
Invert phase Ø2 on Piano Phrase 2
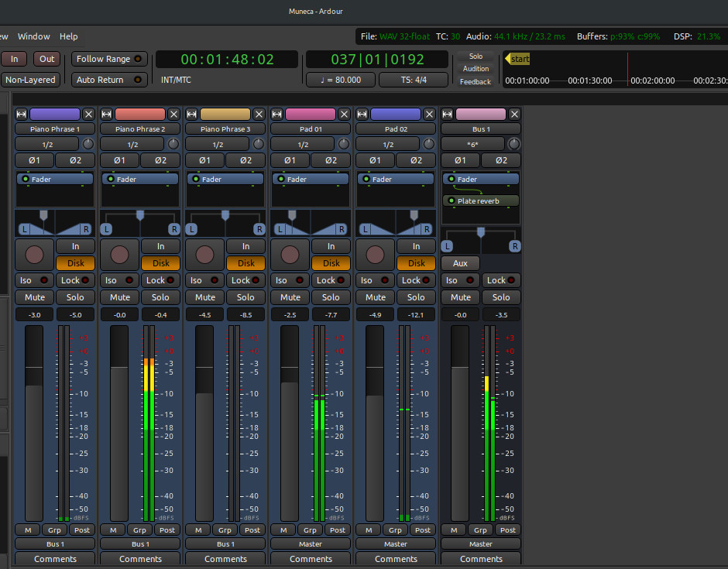point(160,160)
